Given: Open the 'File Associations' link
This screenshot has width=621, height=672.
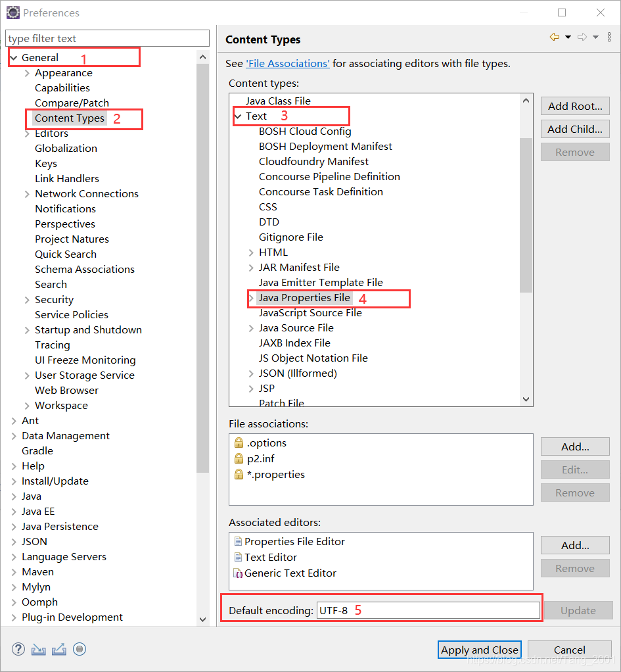Looking at the screenshot, I should 288,63.
